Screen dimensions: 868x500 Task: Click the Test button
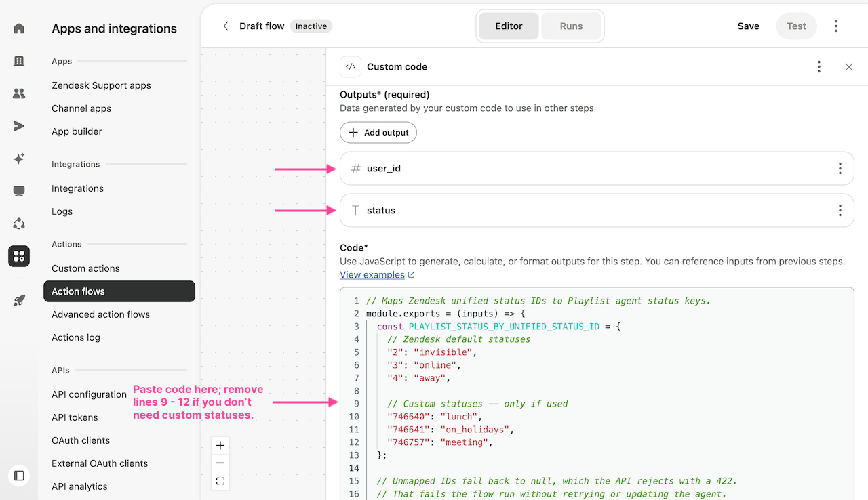tap(797, 26)
